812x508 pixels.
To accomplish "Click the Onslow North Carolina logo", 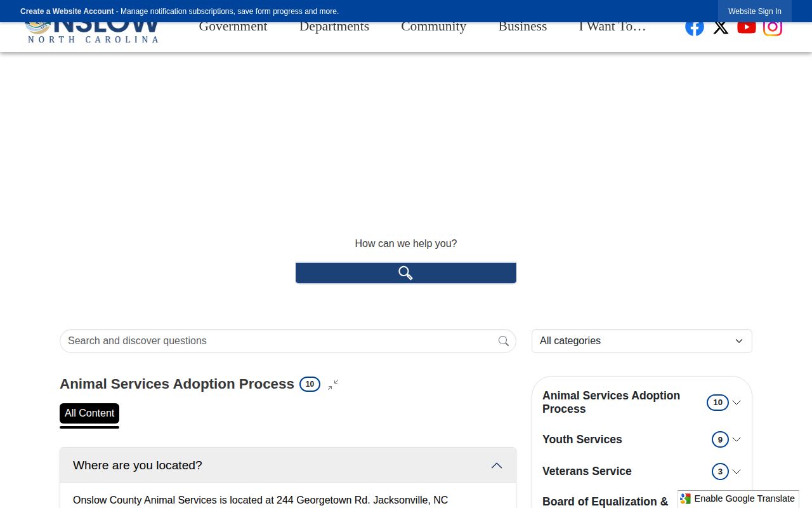I will tap(92, 33).
